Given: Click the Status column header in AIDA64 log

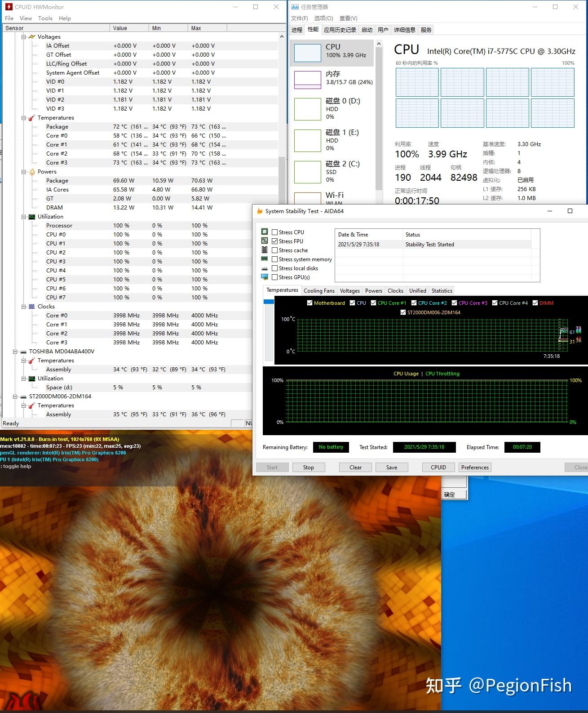Looking at the screenshot, I should tap(467, 235).
